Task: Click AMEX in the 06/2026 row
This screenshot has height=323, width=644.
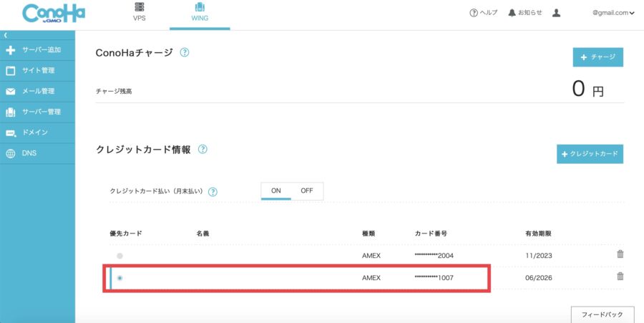Action: point(371,278)
